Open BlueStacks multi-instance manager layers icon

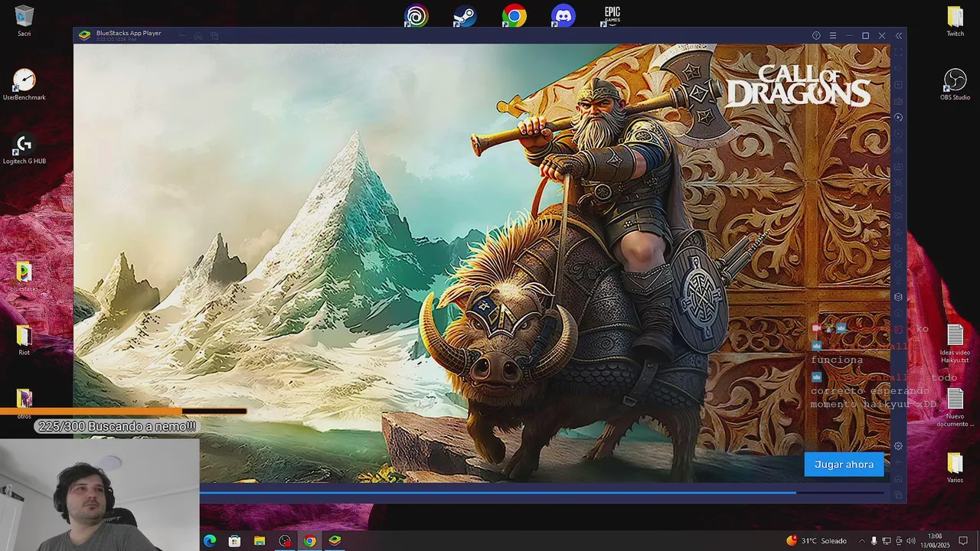pyautogui.click(x=899, y=297)
